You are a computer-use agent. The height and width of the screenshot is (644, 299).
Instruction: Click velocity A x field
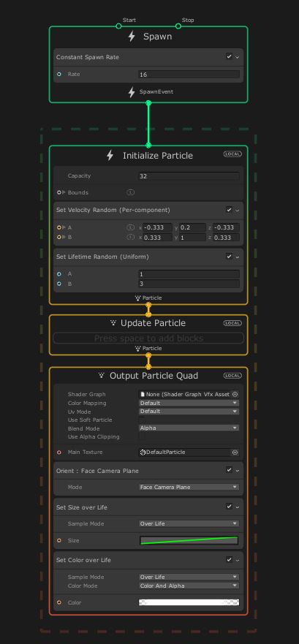pyautogui.click(x=158, y=227)
